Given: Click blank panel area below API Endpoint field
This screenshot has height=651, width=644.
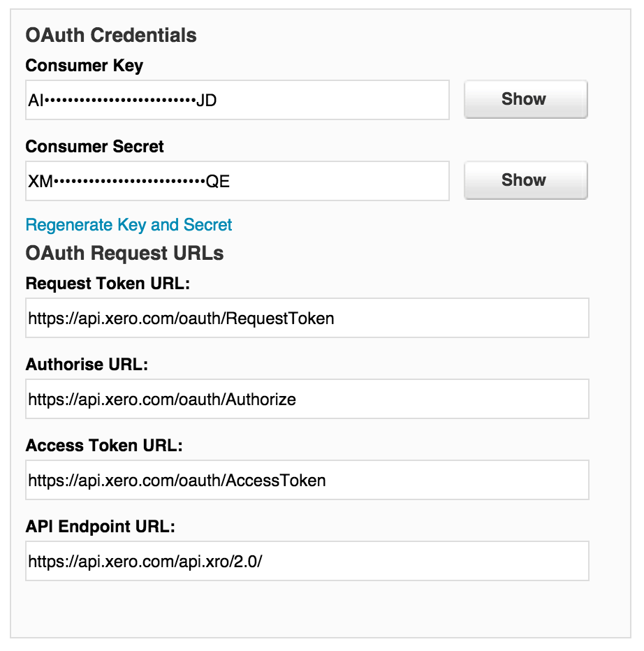Looking at the screenshot, I should coord(307,608).
